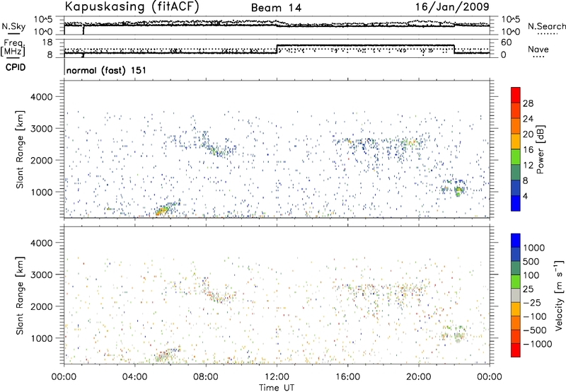Screen dimensions: 566x392
Task: Click the velocity panel Slant Range [km] label
Action: coord(21,295)
